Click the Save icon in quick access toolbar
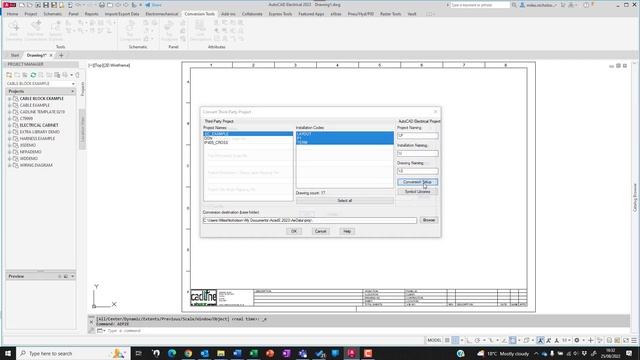This screenshot has height=360, width=640. [x=46, y=5]
